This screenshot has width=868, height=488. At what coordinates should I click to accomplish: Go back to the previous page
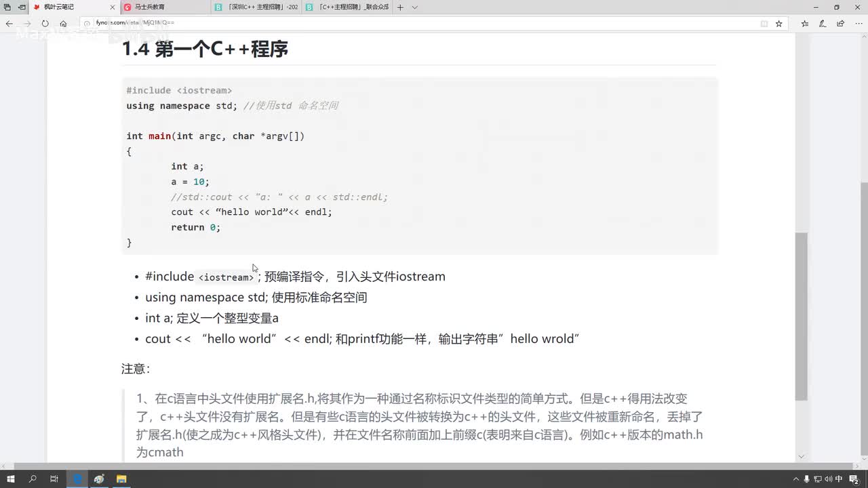9,23
